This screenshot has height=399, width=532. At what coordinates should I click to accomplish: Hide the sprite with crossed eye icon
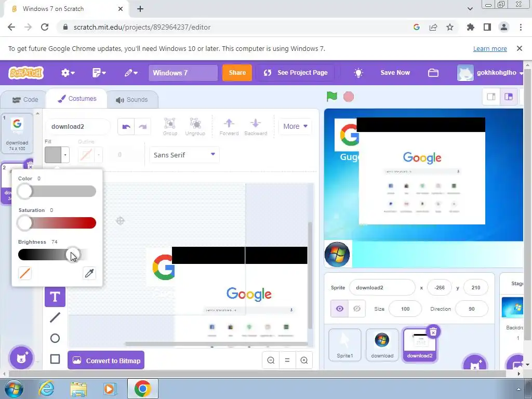pyautogui.click(x=357, y=309)
